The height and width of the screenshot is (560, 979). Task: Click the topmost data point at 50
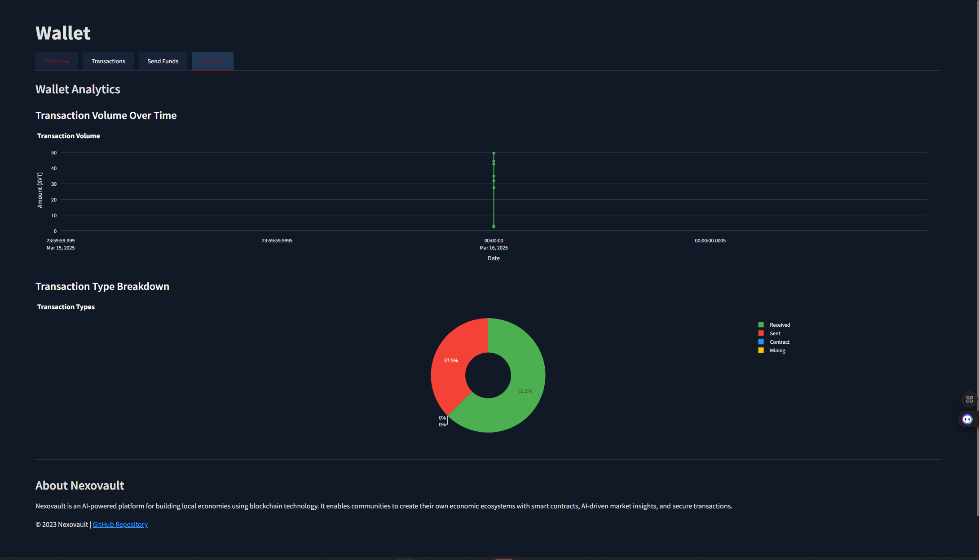click(x=494, y=153)
